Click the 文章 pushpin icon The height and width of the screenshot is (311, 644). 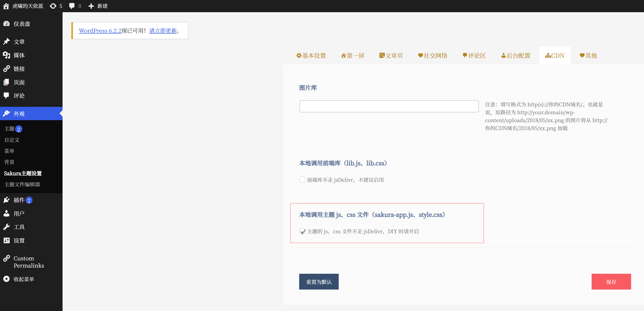(7, 42)
